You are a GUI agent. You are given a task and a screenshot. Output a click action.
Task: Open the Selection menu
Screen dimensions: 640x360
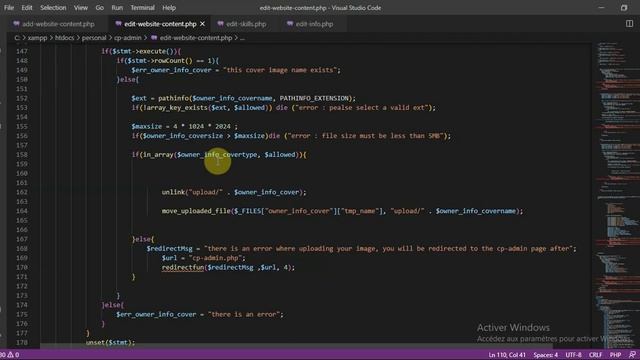(53, 8)
